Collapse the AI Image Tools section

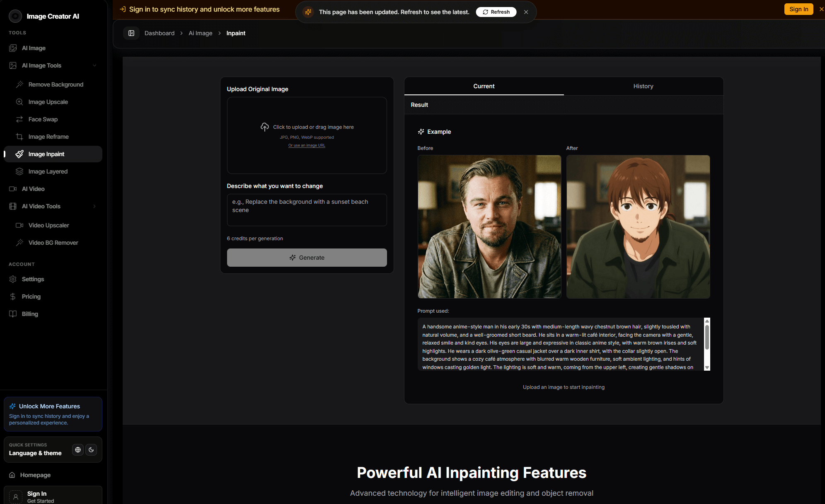(x=94, y=65)
